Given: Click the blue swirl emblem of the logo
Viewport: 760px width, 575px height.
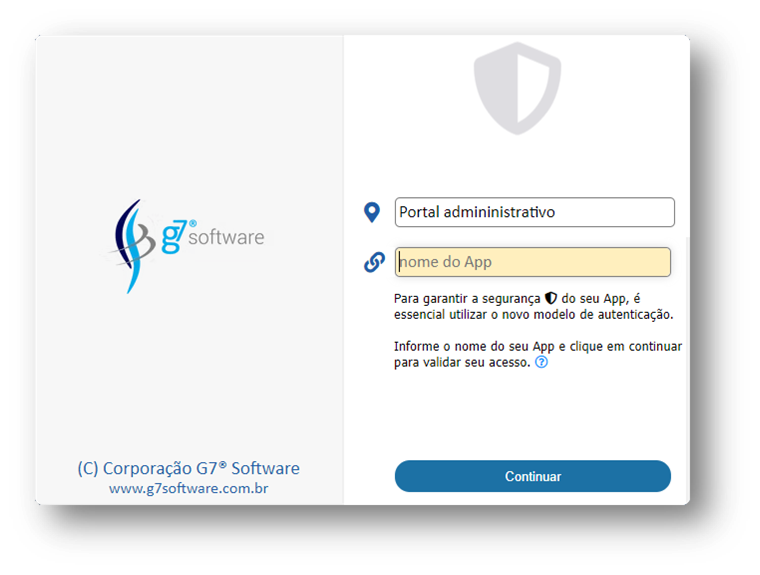Looking at the screenshot, I should tap(132, 245).
